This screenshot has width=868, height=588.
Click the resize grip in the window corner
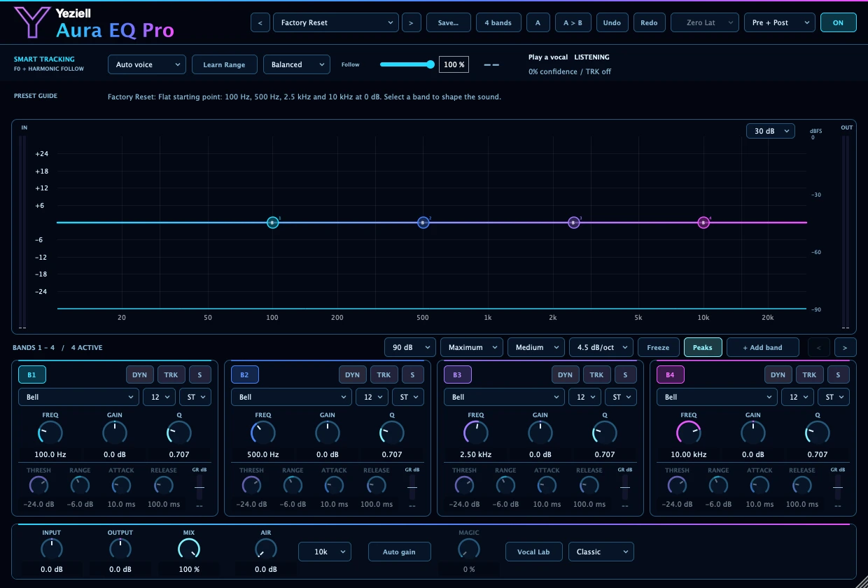coord(861,582)
